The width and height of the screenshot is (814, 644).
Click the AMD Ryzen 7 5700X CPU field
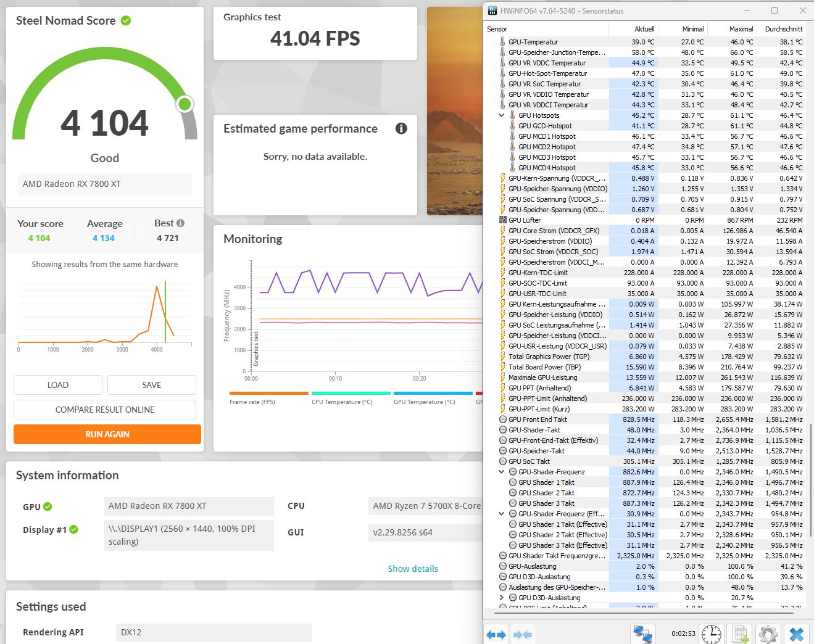pyautogui.click(x=425, y=506)
